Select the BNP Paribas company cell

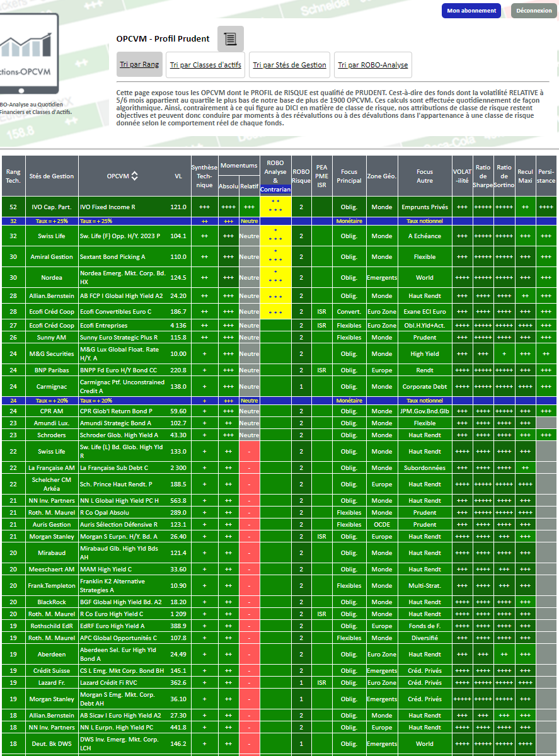click(52, 370)
